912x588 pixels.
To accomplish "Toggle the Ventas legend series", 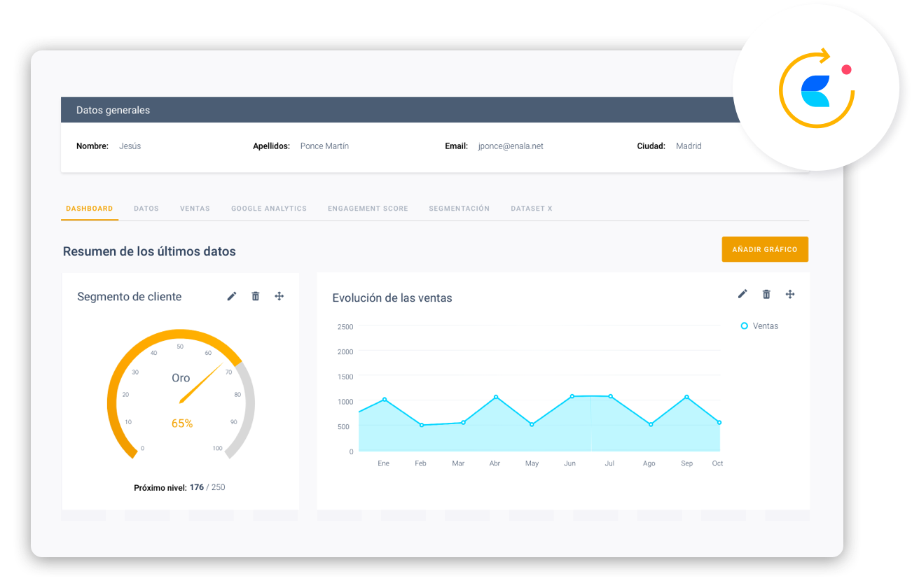I will pyautogui.click(x=759, y=326).
